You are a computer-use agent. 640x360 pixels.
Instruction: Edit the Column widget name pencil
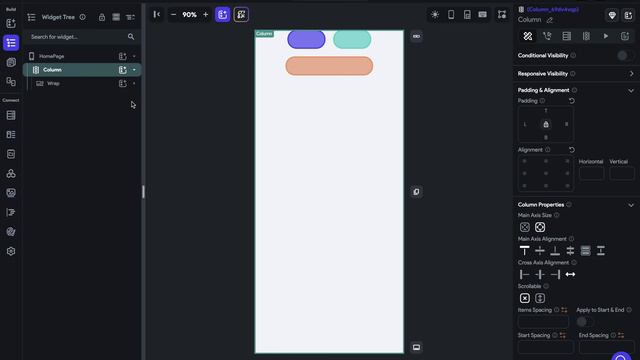point(550,20)
